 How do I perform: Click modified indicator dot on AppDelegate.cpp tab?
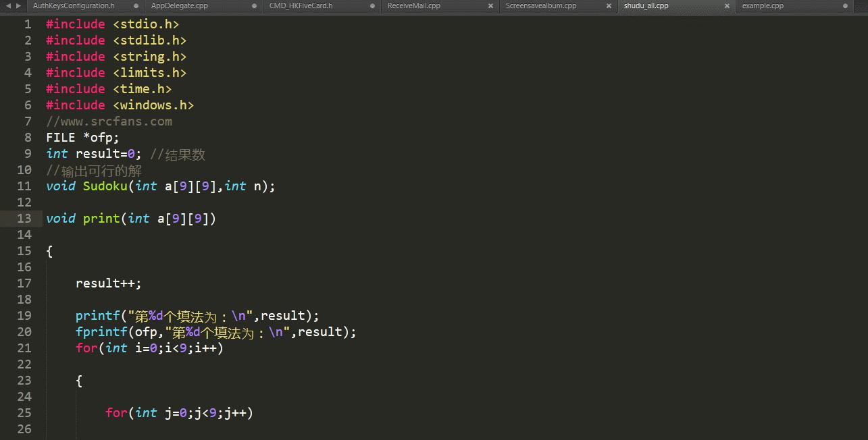tap(254, 5)
